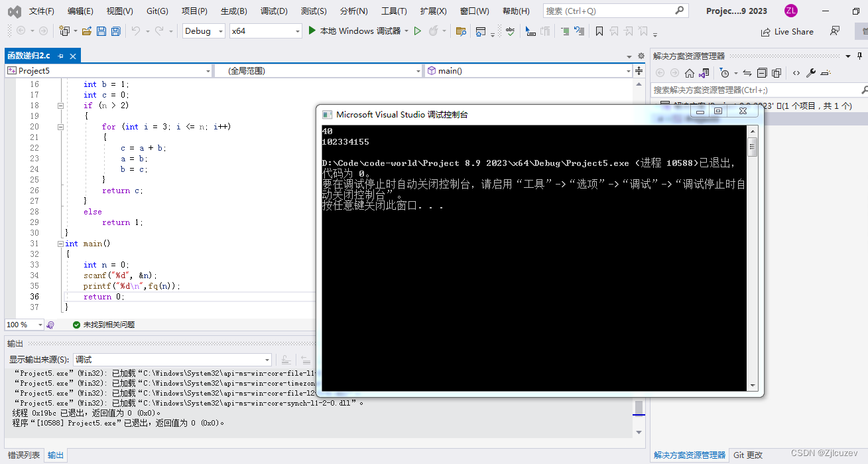This screenshot has width=868, height=464.
Task: Open Properties wrench icon
Action: pos(812,73)
